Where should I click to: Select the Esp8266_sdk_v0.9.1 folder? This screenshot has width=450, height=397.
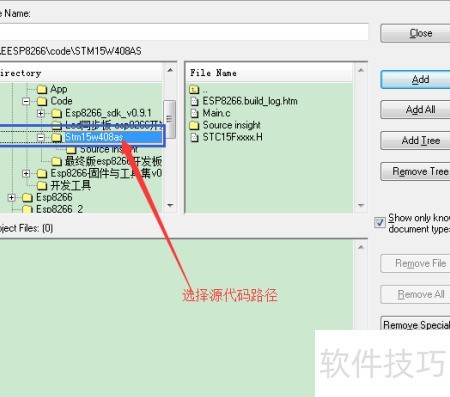tap(101, 113)
